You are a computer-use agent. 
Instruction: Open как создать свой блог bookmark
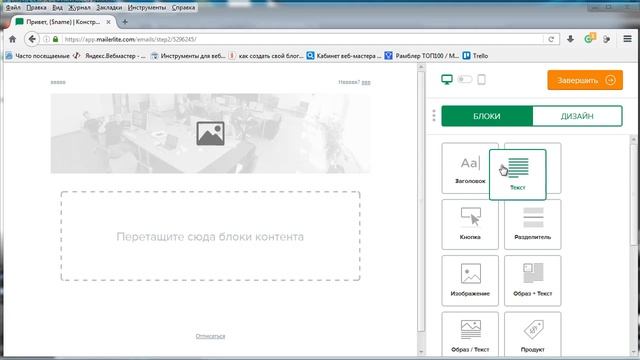[x=266, y=56]
